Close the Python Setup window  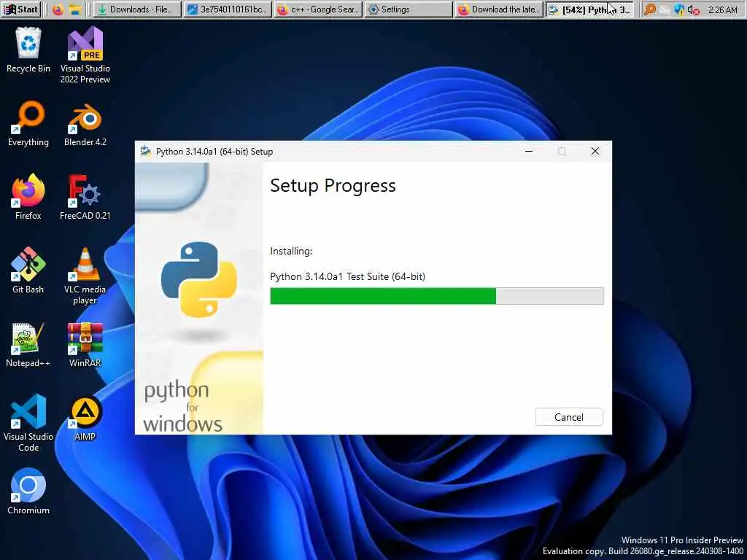tap(595, 152)
